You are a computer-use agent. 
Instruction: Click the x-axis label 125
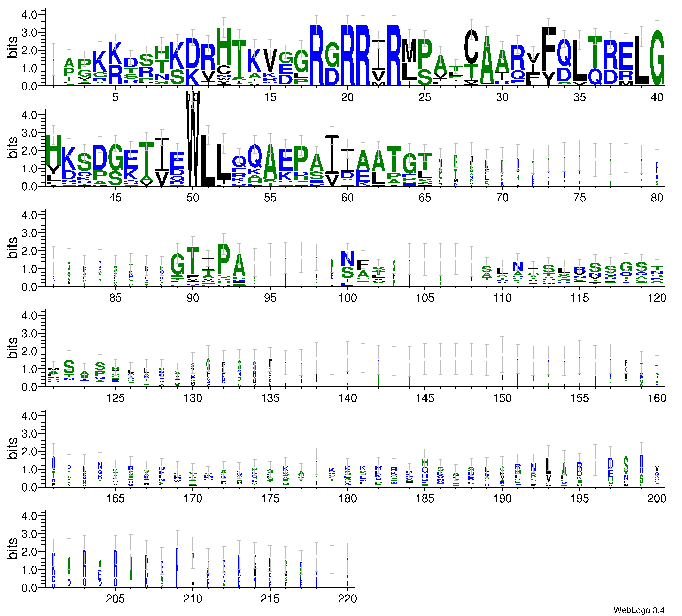[115, 398]
